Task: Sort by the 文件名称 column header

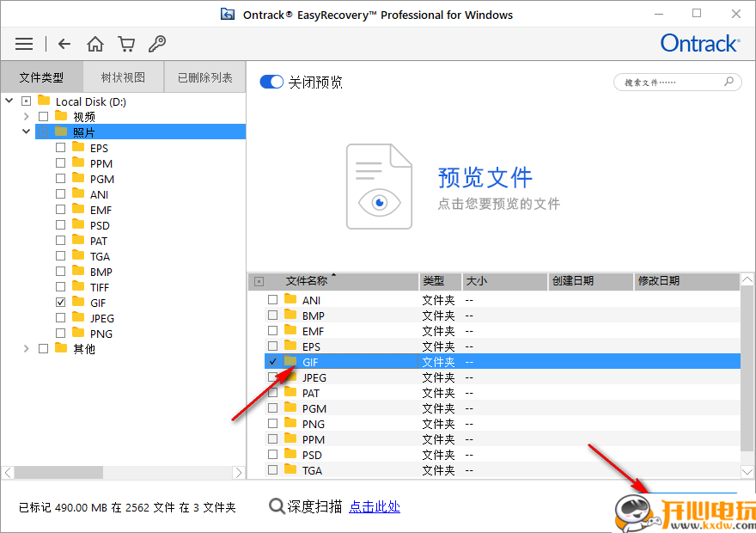Action: (333, 281)
